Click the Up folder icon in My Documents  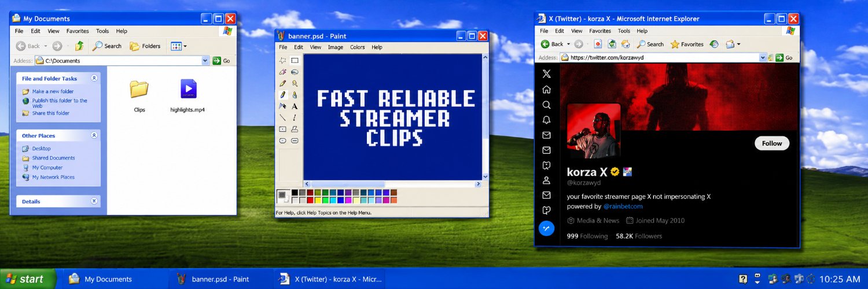click(x=79, y=46)
